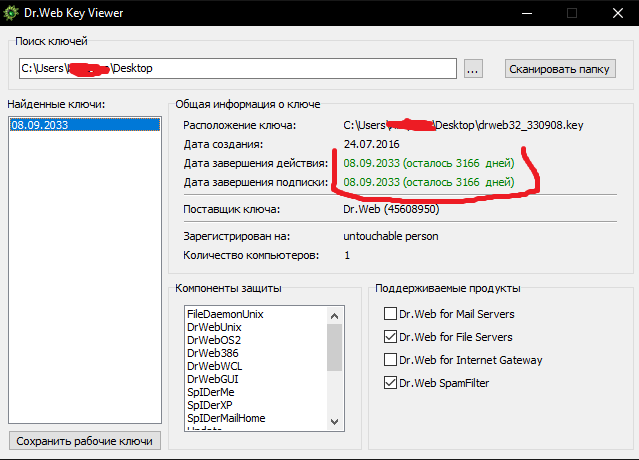
Task: Click the Дата завершения подписки expiry value
Action: (x=429, y=182)
